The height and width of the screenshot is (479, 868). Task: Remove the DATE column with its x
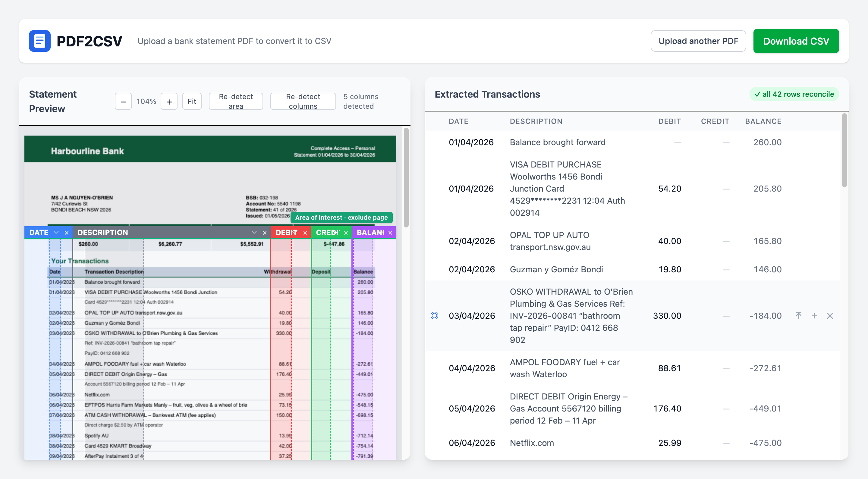[x=67, y=233]
